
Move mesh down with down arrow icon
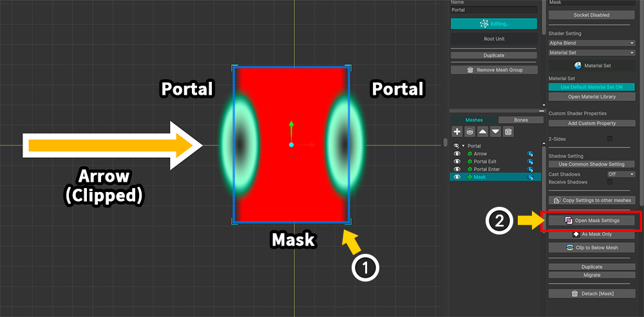[495, 131]
